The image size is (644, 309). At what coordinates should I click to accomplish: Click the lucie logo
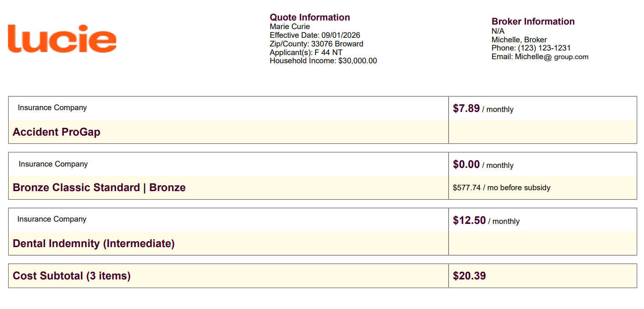click(x=62, y=39)
